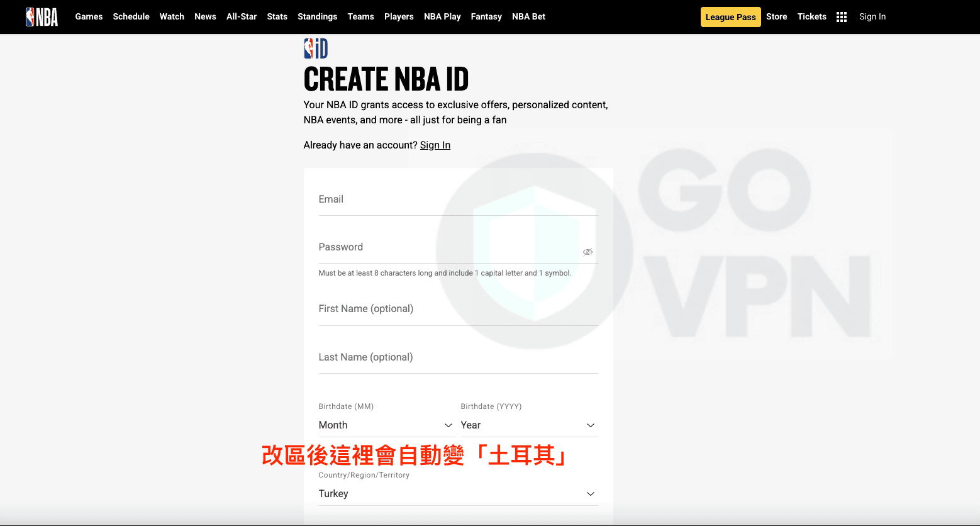This screenshot has height=526, width=980.
Task: Go to the Schedule page
Action: click(131, 17)
